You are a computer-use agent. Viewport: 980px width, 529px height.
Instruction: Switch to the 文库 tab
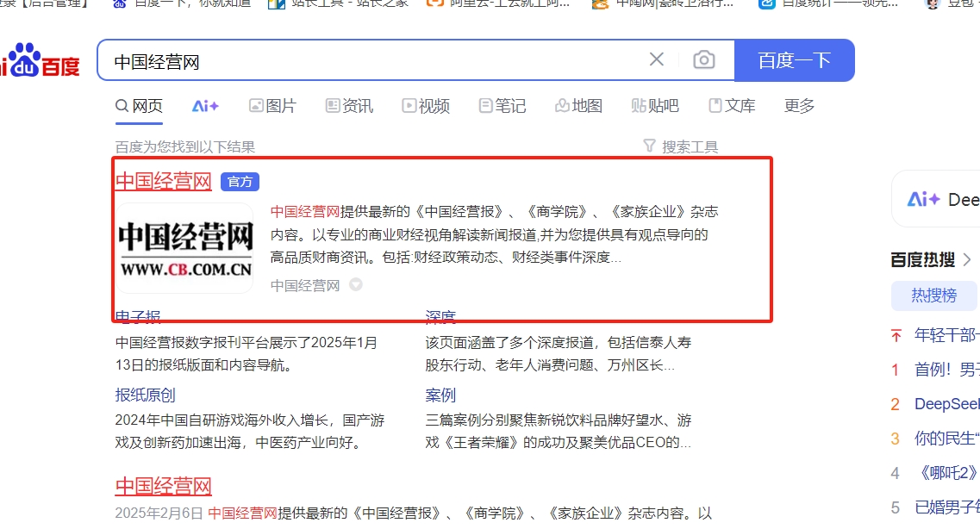pos(732,106)
